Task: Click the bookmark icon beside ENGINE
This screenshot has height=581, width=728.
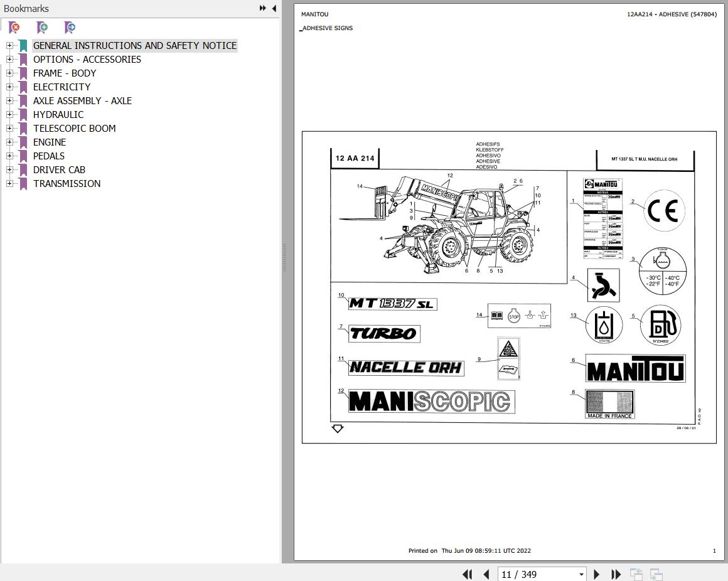Action: (x=23, y=142)
